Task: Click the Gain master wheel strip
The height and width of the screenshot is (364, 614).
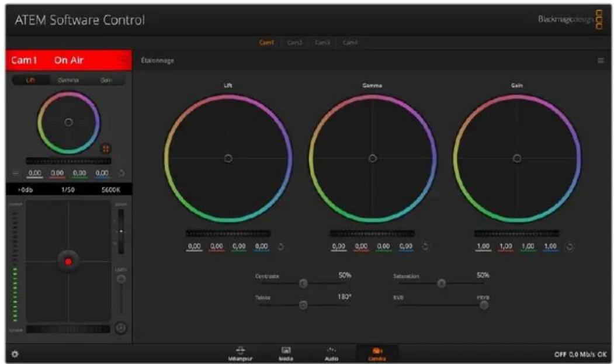Action: [x=517, y=234]
